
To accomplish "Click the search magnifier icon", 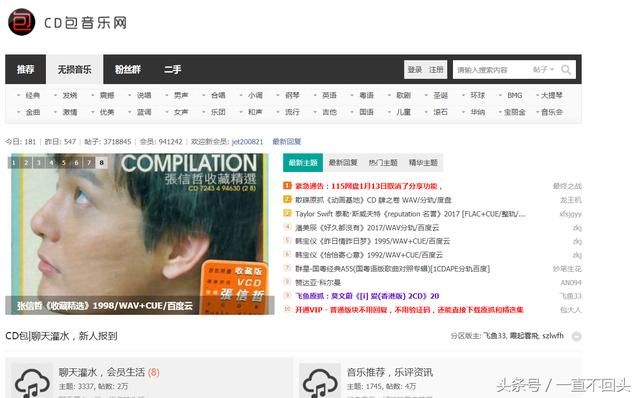I will [566, 70].
